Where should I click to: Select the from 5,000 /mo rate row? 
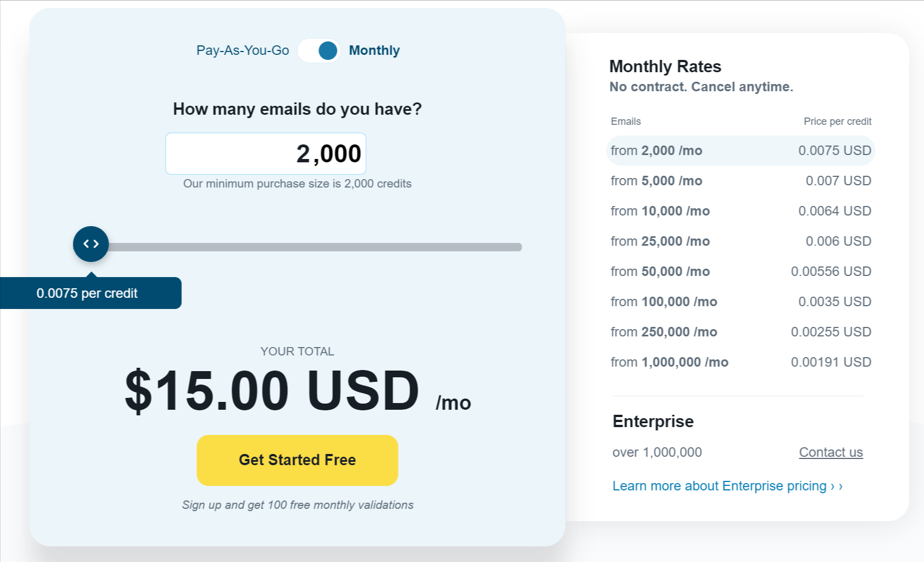pos(740,181)
